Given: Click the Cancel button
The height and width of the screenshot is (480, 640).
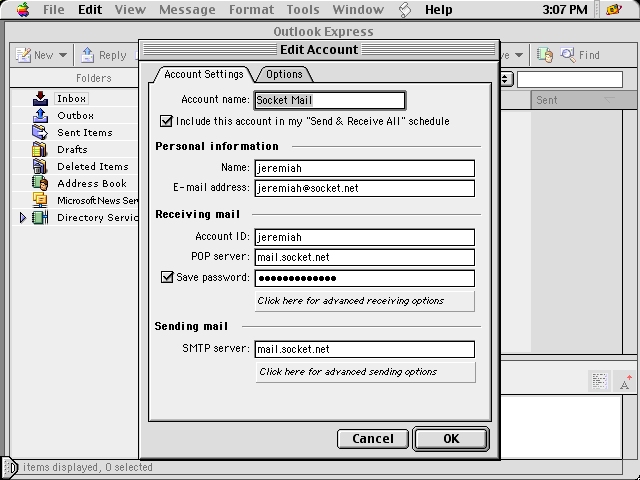Looking at the screenshot, I should [373, 439].
